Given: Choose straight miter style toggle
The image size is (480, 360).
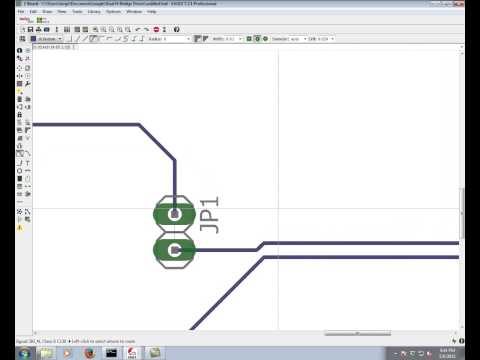Looking at the screenshot, I should pyautogui.click(x=205, y=39).
